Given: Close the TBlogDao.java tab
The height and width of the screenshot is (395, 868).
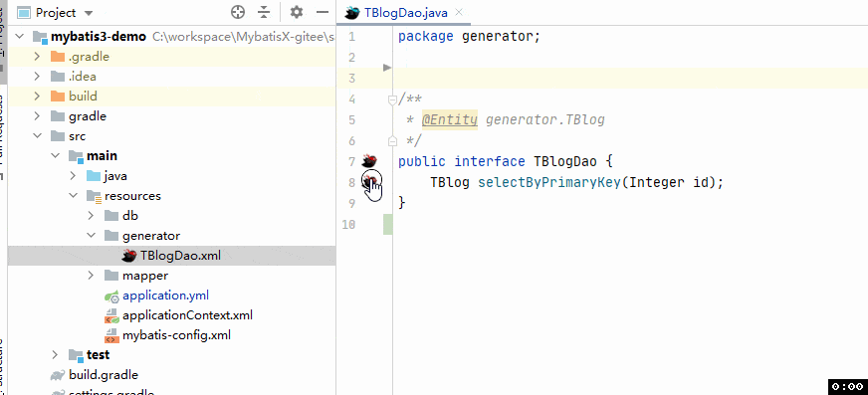Looking at the screenshot, I should 458,13.
